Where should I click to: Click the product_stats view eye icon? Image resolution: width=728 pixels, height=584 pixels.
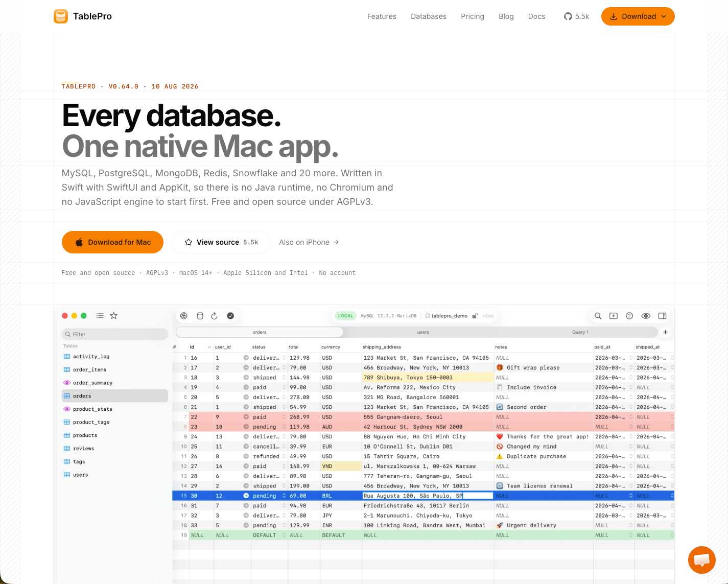[x=67, y=409]
